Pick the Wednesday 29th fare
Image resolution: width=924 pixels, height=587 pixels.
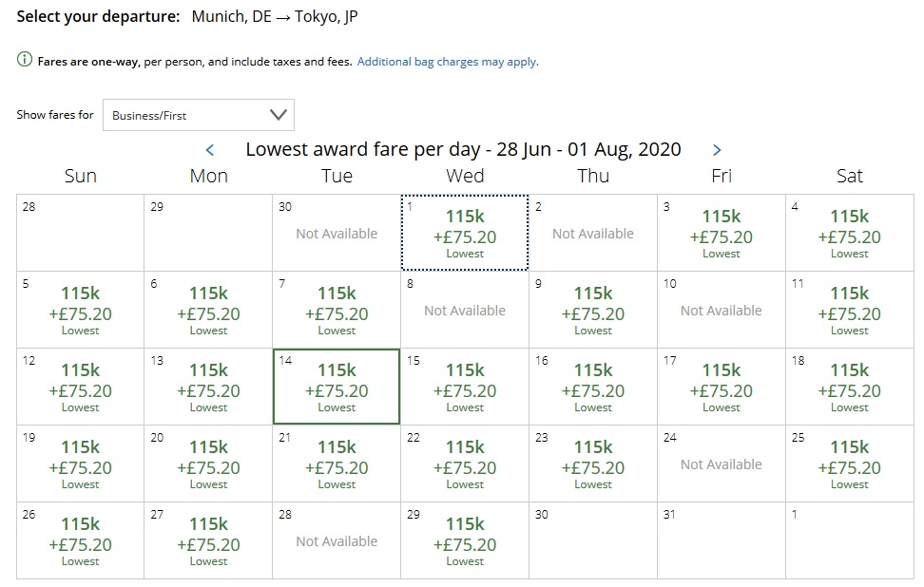pos(465,540)
